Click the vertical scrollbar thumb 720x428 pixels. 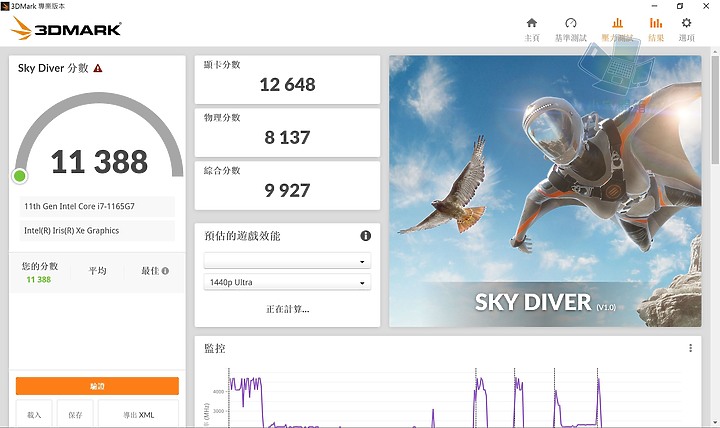pyautogui.click(x=715, y=110)
